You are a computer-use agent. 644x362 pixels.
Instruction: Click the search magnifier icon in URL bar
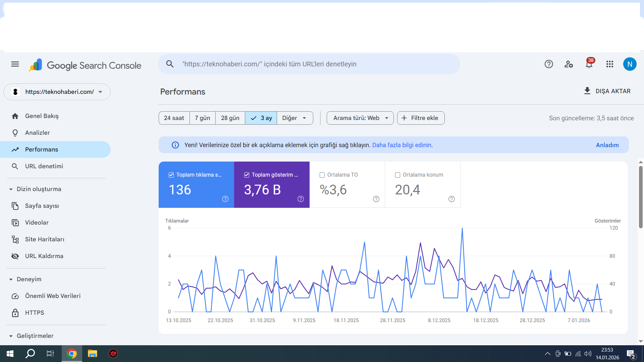170,64
